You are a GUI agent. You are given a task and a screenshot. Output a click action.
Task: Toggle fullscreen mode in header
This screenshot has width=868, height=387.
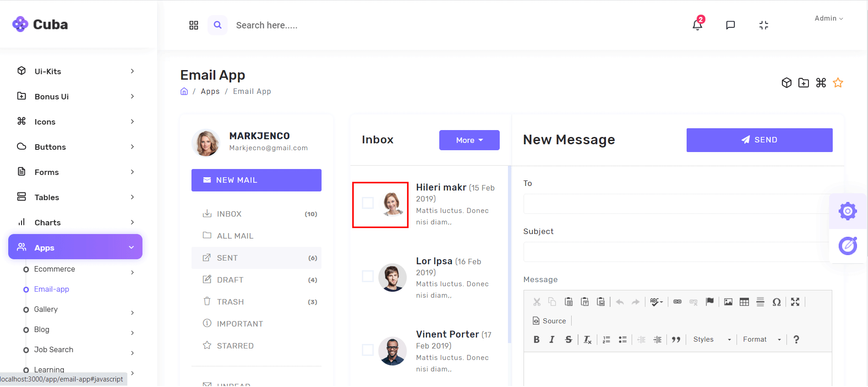764,25
